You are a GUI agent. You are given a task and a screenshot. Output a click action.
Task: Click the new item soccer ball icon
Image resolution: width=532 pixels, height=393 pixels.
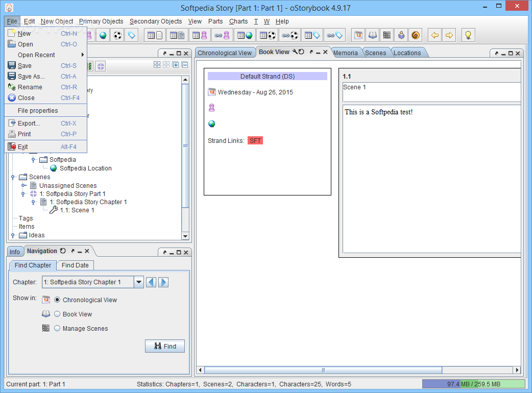click(117, 35)
